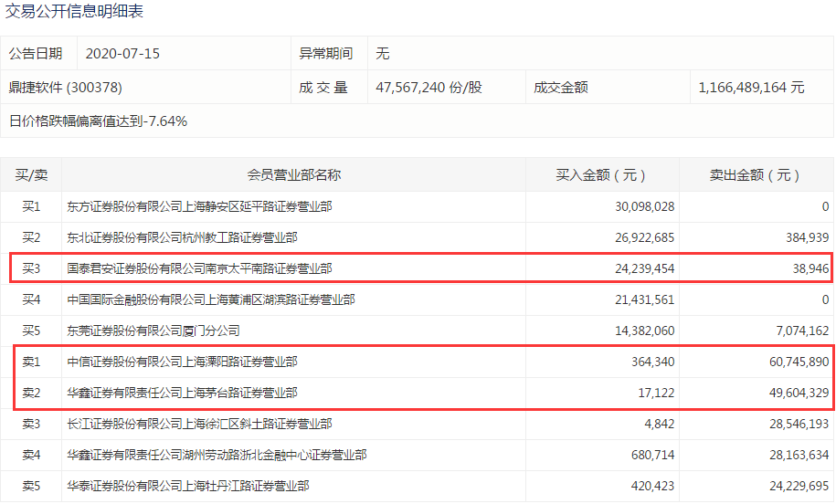Screen dimensions: 836x504
Task: Click buy amount 364,340
Action: 653,362
